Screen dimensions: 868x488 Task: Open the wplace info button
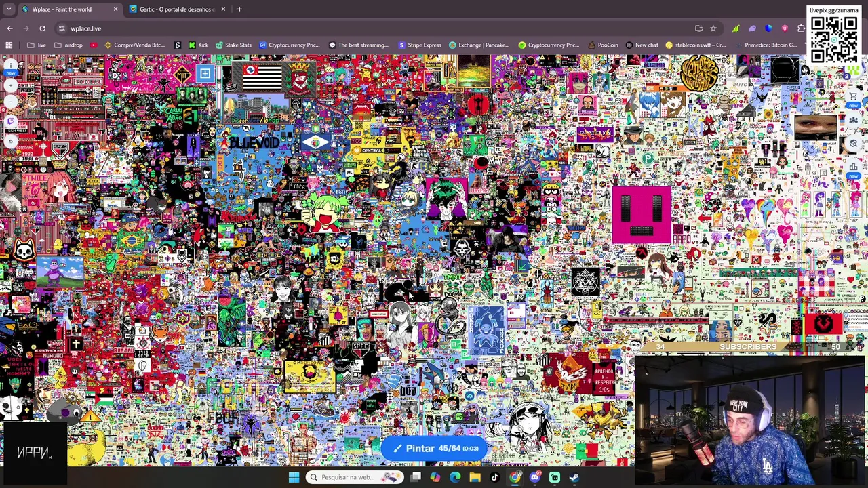(x=10, y=65)
